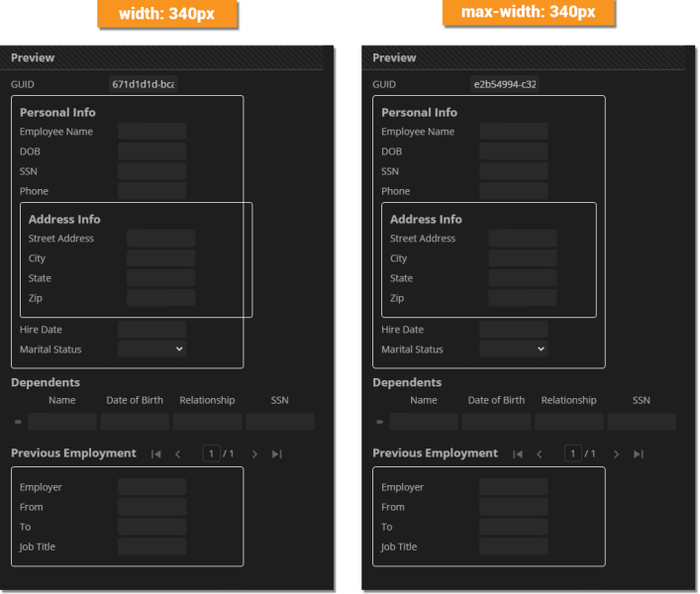Go to last record in left Previous Employment
Image resolution: width=700 pixels, height=594 pixels.
click(x=277, y=453)
